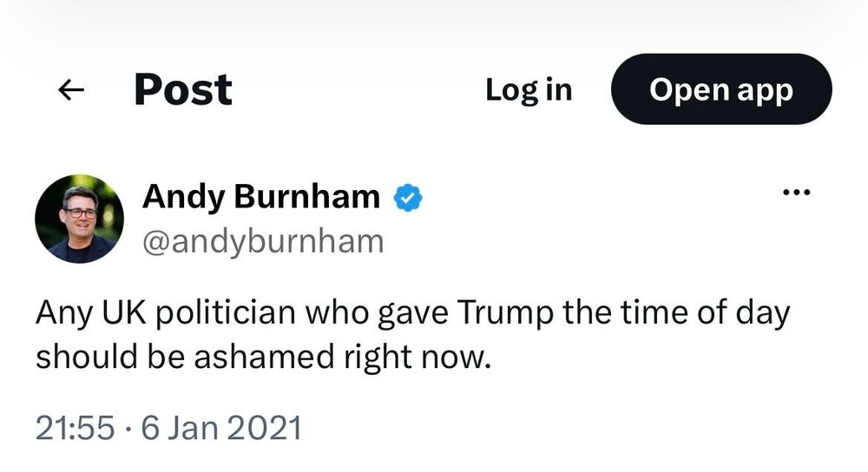Select the tweet text beginning 'Any UK politician'
This screenshot has width=868, height=472.
tap(412, 335)
